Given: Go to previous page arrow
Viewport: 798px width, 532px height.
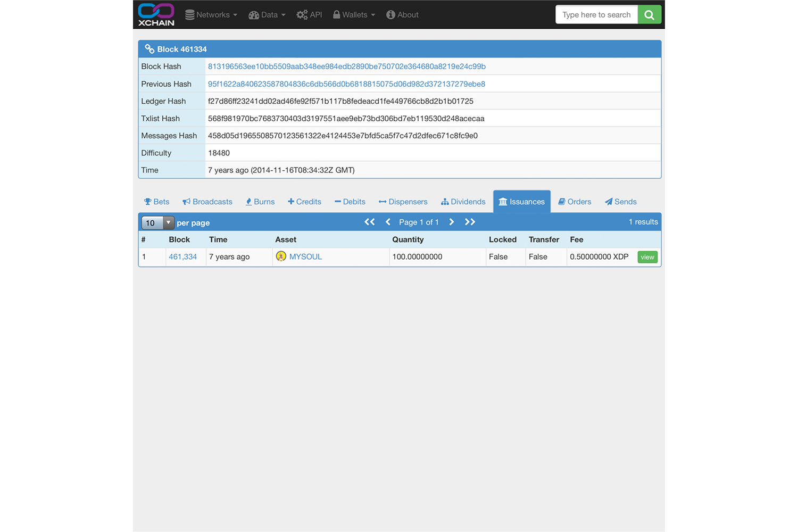Looking at the screenshot, I should pos(388,222).
